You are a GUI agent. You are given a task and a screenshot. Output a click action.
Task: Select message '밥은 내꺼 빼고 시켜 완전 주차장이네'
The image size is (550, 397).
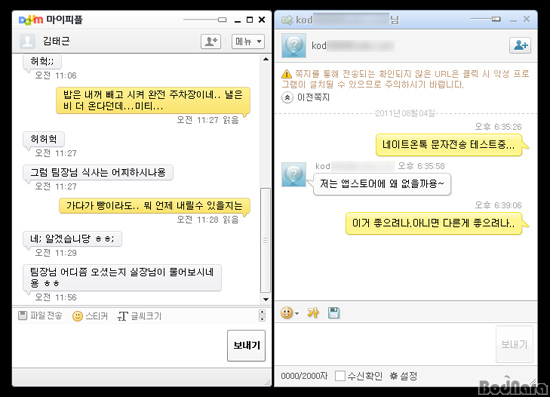click(153, 100)
